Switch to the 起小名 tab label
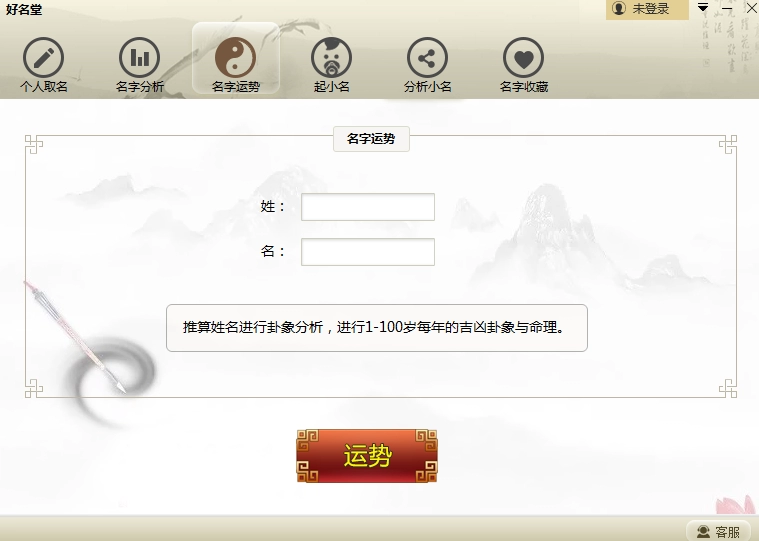Image resolution: width=759 pixels, height=541 pixels. tap(332, 87)
